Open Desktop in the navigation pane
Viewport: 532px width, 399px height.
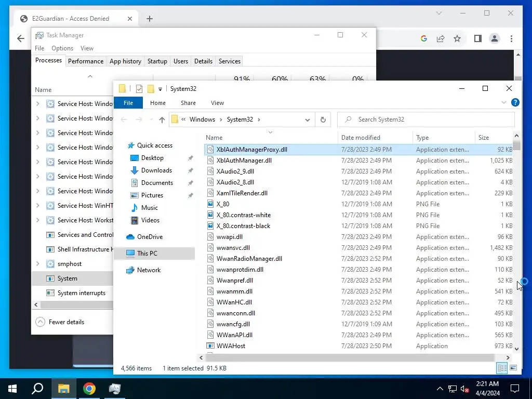coord(152,158)
